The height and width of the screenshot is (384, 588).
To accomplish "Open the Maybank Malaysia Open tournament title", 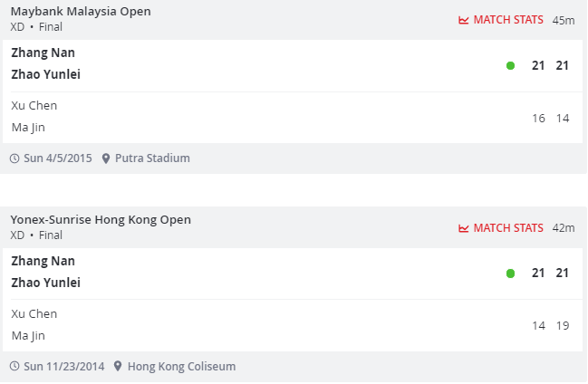I will 81,12.
